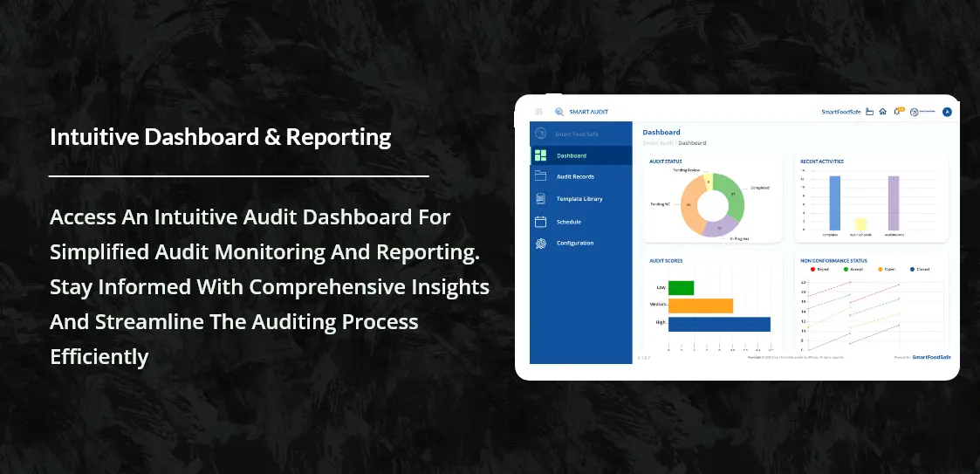The image size is (980, 474).
Task: Click the orange Medium audit score bar
Action: 700,306
